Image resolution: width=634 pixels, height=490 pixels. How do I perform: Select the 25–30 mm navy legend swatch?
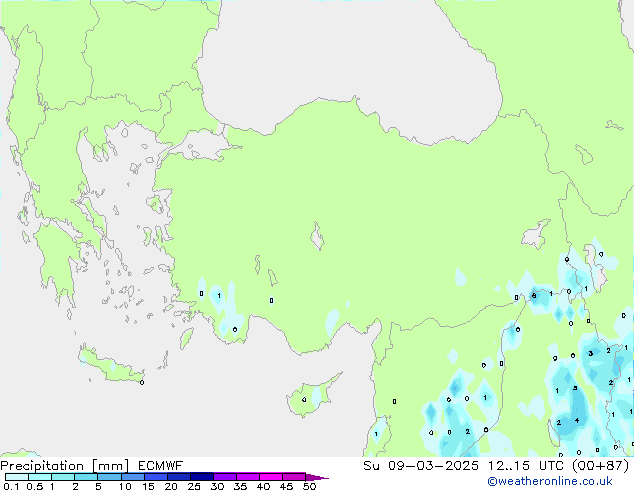202,477
